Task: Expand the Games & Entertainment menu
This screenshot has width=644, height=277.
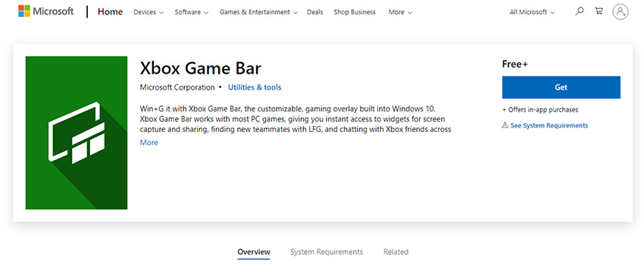Action: point(258,12)
